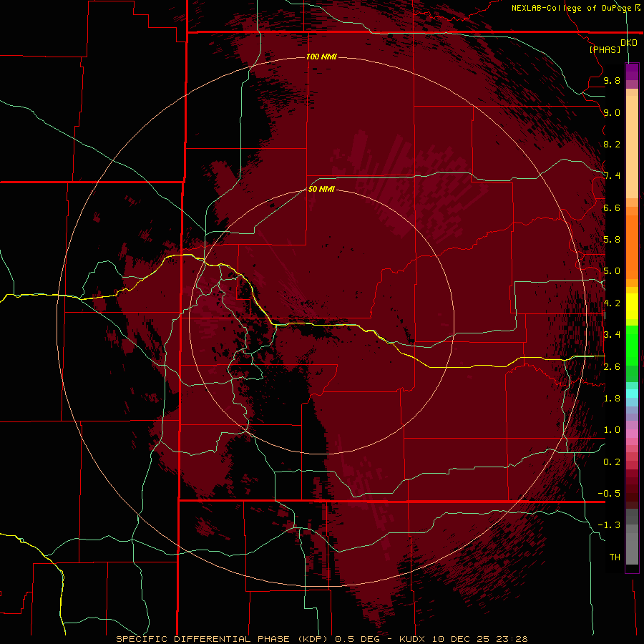The height and width of the screenshot is (644, 644).
Task: Click the 50 NMI range ring label
Action: pyautogui.click(x=321, y=189)
